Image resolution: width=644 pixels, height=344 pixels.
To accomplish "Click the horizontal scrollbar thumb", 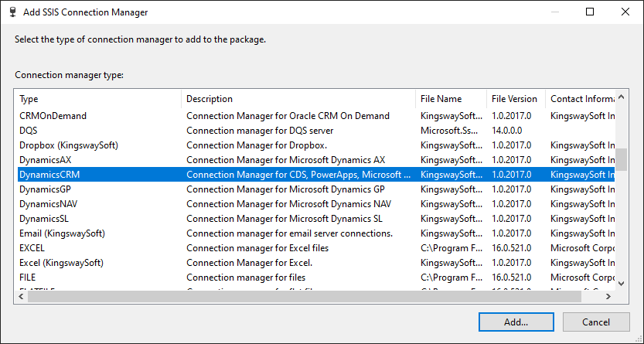I will [x=305, y=296].
